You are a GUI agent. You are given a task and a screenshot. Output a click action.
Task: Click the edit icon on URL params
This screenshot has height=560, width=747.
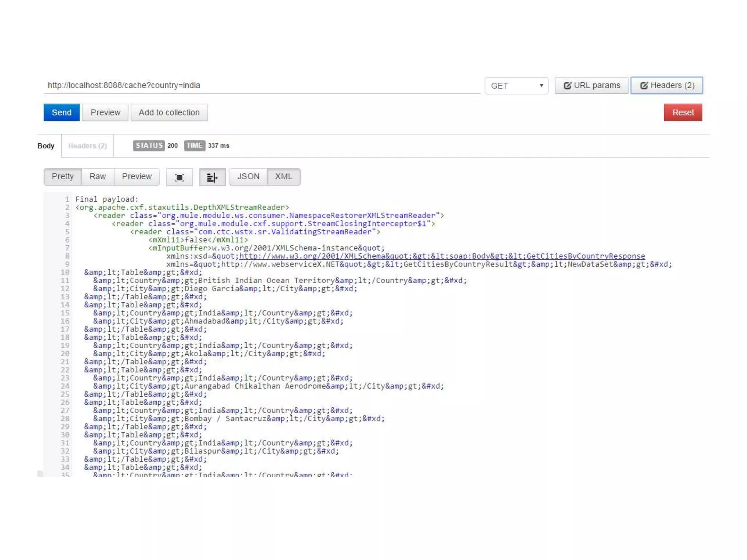[567, 86]
